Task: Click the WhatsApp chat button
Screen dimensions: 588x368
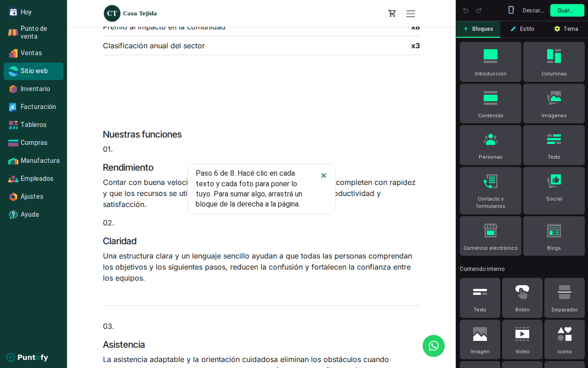Action: [x=434, y=346]
